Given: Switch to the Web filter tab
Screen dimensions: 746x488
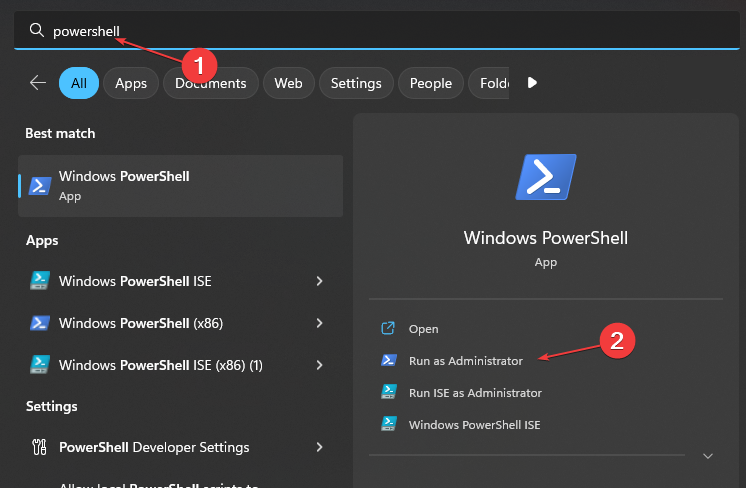Looking at the screenshot, I should coord(288,83).
